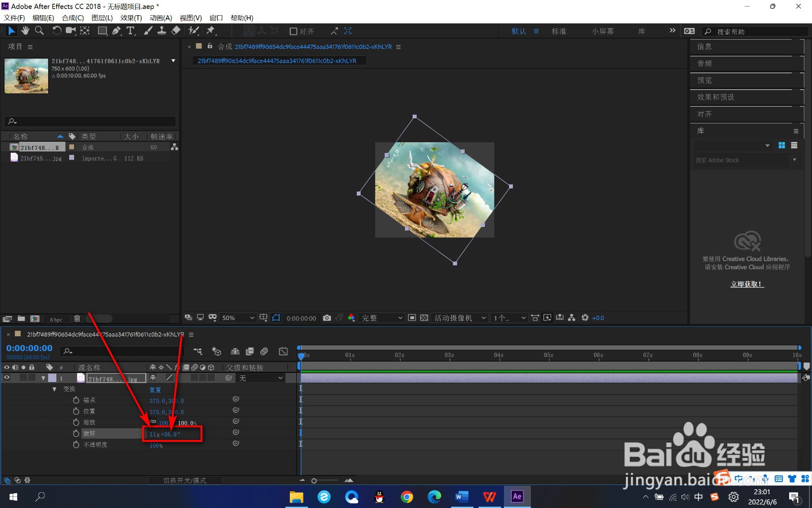Expand workspace overflow chevron
812x508 pixels.
pos(672,31)
